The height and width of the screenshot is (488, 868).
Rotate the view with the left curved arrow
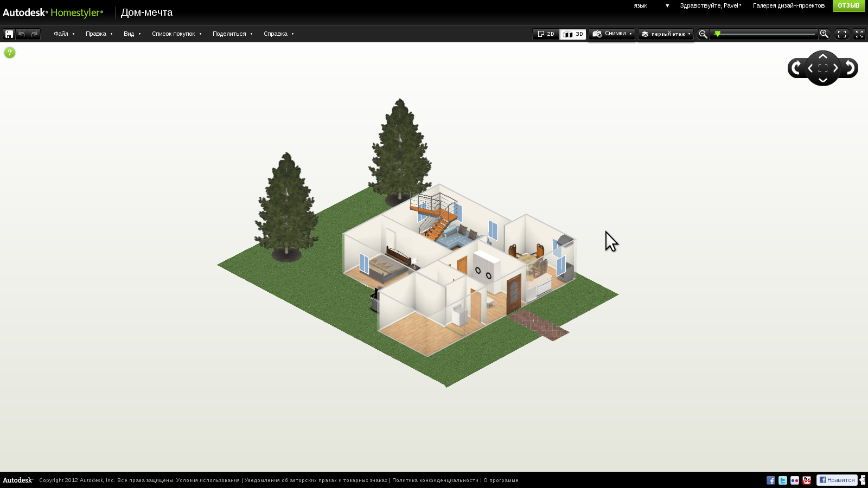click(x=796, y=68)
